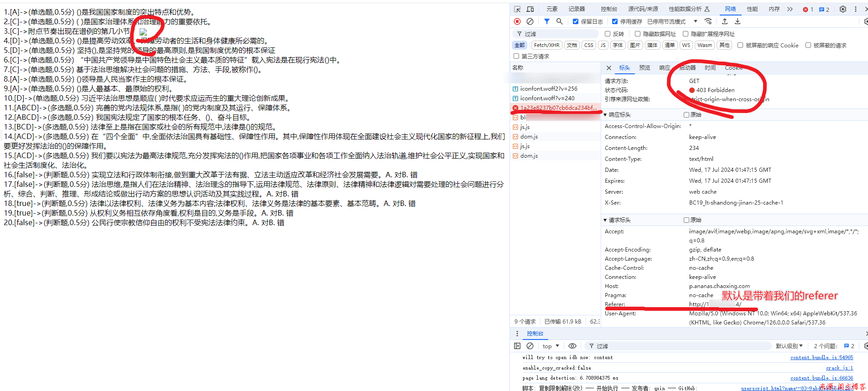Toggle the Preserve log (保留日志) checkbox
Screen dimensions: 868x391
point(576,21)
